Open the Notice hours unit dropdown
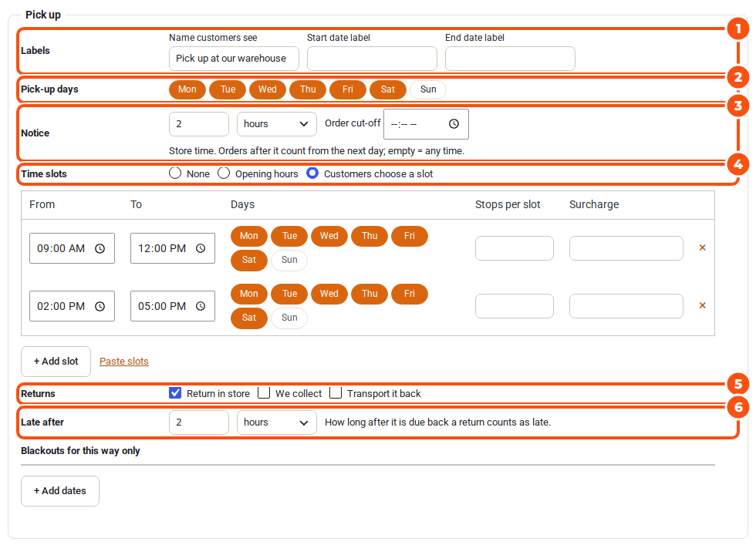Image resolution: width=756 pixels, height=552 pixels. (x=277, y=124)
